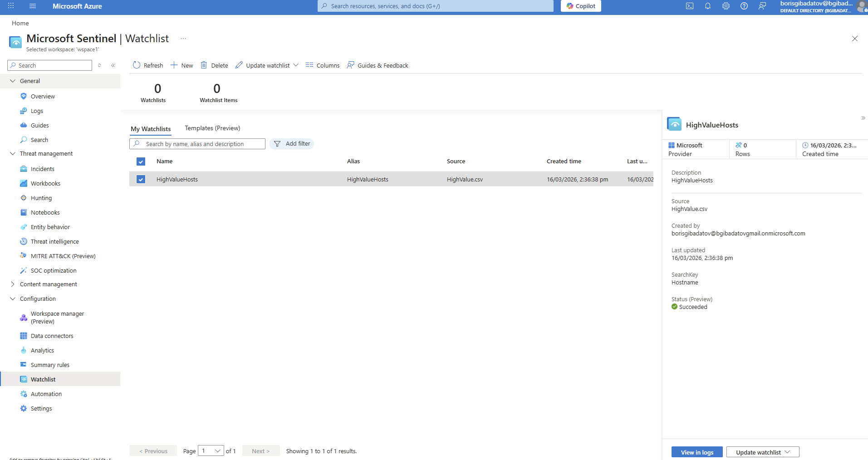The width and height of the screenshot is (868, 460).
Task: Collapse the General section in sidebar
Action: (x=13, y=81)
